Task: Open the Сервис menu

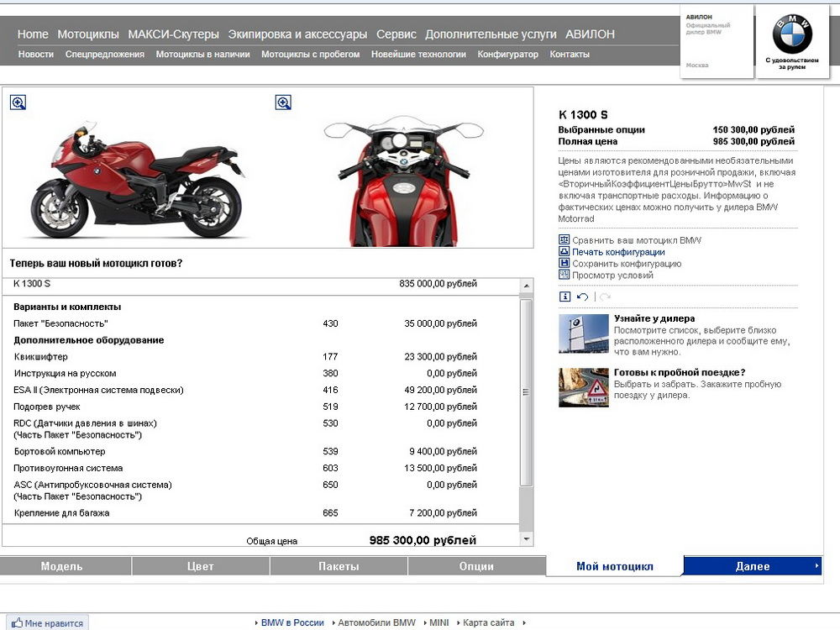Action: [396, 34]
